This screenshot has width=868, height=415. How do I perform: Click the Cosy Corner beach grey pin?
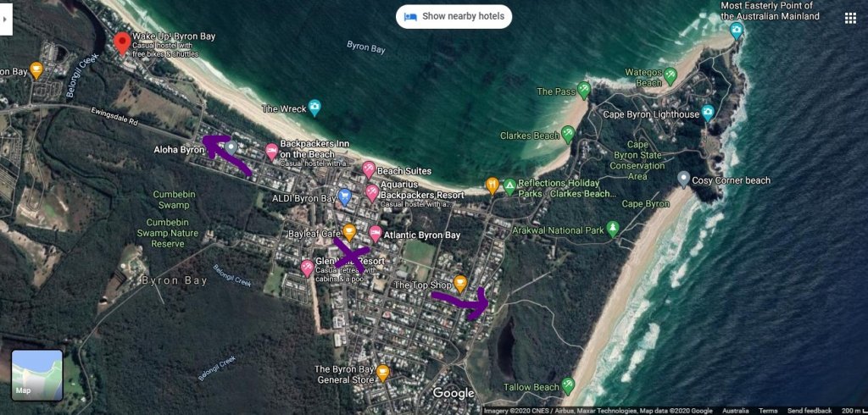point(684,179)
